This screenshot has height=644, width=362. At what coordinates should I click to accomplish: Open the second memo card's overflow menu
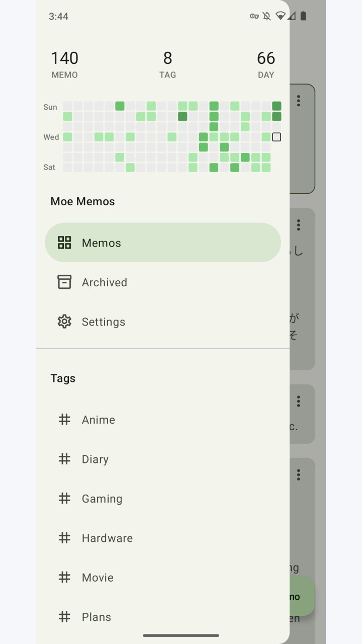tap(299, 225)
